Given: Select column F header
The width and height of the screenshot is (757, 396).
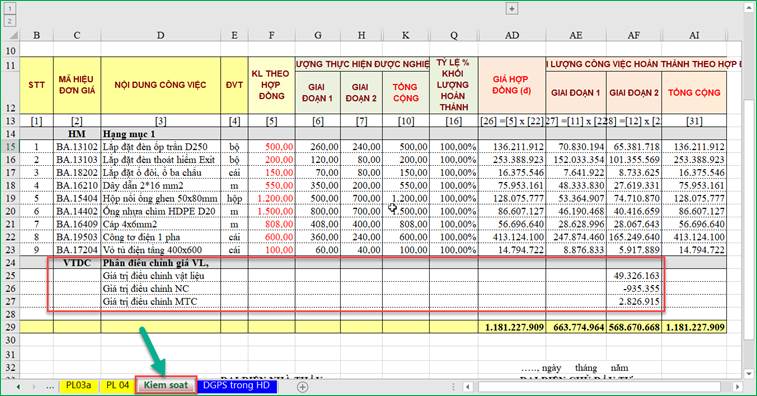Looking at the screenshot, I should (x=271, y=35).
